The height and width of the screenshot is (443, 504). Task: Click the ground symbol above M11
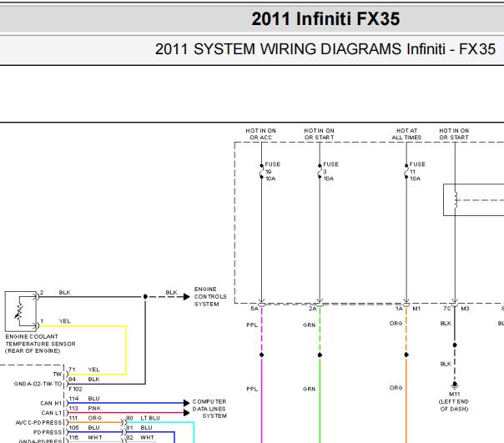coord(455,385)
